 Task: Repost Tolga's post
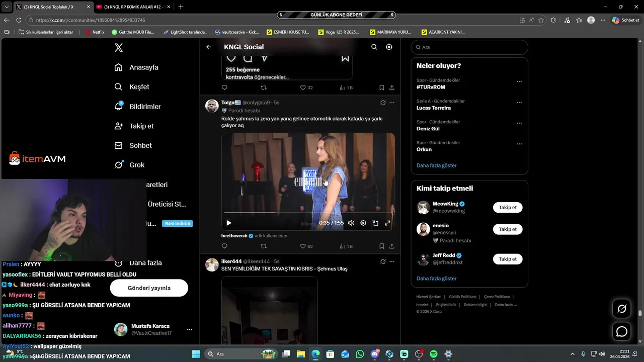(264, 246)
